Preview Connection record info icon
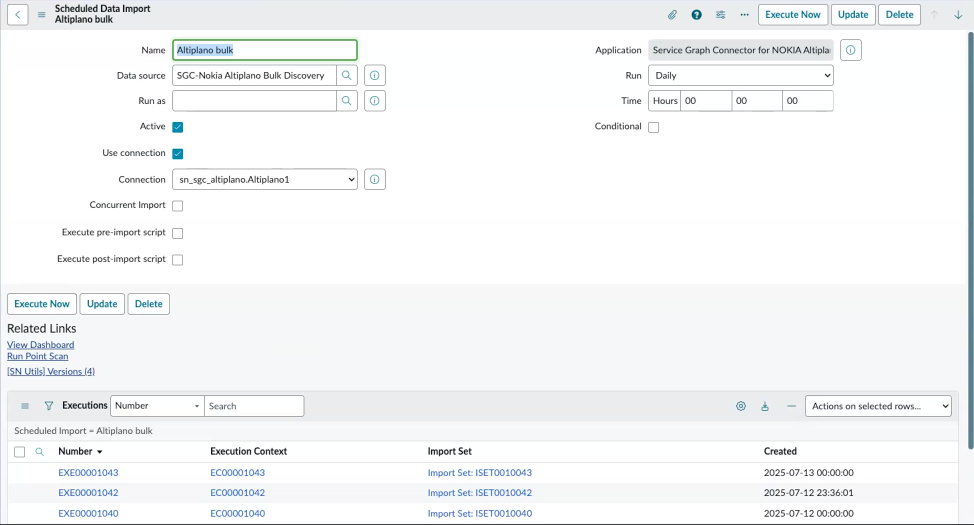This screenshot has height=525, width=974. click(x=375, y=180)
